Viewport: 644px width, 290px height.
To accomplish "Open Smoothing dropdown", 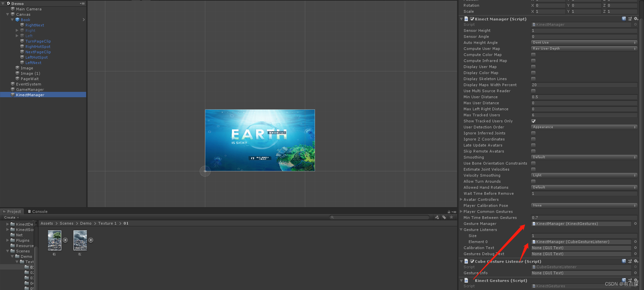I will coord(584,157).
